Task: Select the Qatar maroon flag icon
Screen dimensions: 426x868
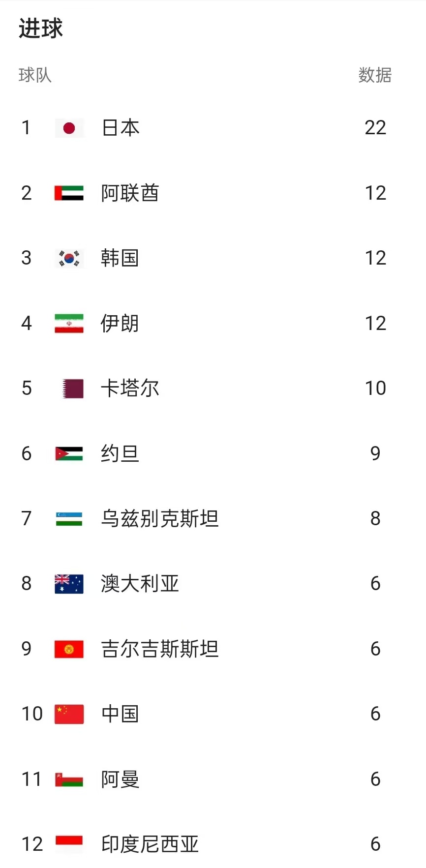Action: pyautogui.click(x=73, y=389)
